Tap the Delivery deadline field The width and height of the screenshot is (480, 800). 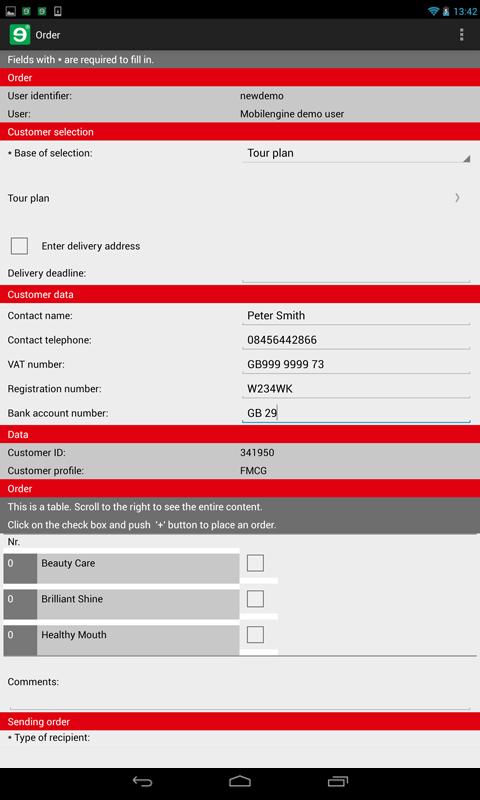click(356, 273)
